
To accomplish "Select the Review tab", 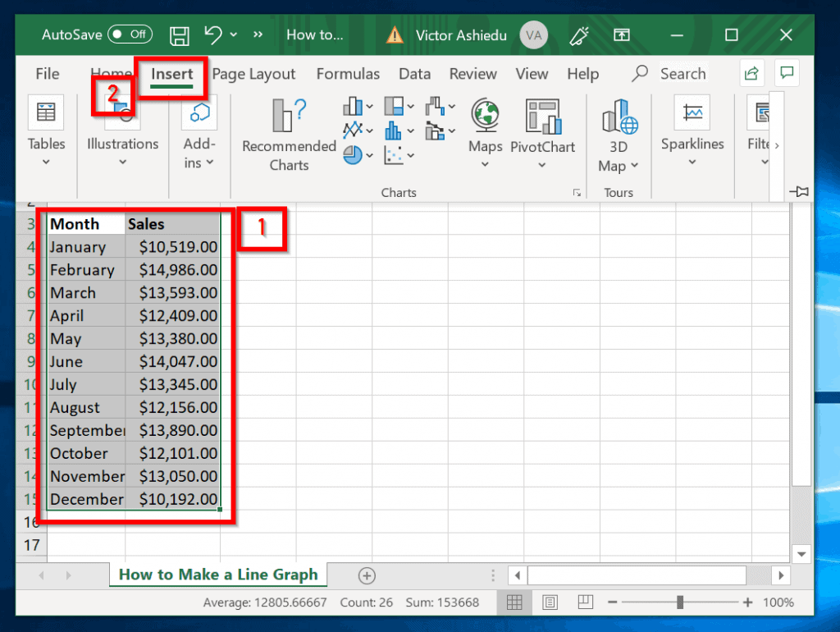I will 473,74.
